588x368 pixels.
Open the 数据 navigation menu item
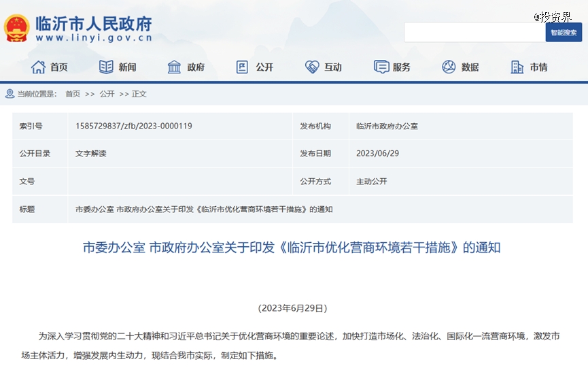470,67
